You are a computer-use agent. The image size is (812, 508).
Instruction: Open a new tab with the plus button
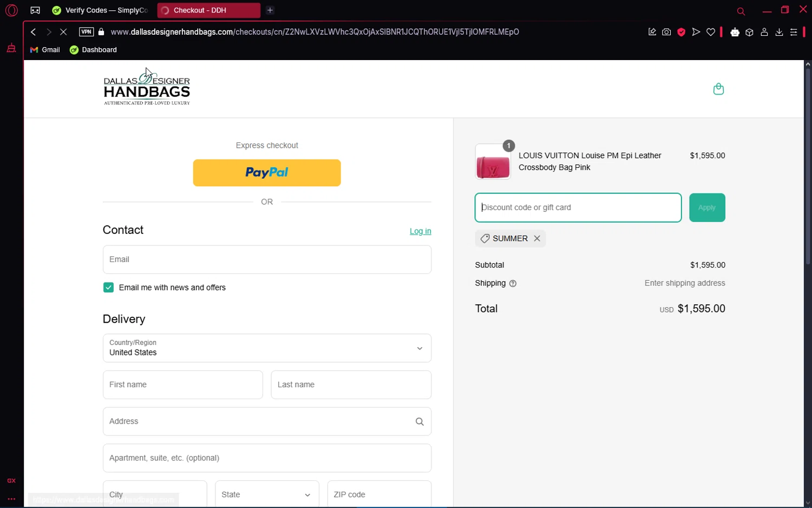click(x=270, y=10)
